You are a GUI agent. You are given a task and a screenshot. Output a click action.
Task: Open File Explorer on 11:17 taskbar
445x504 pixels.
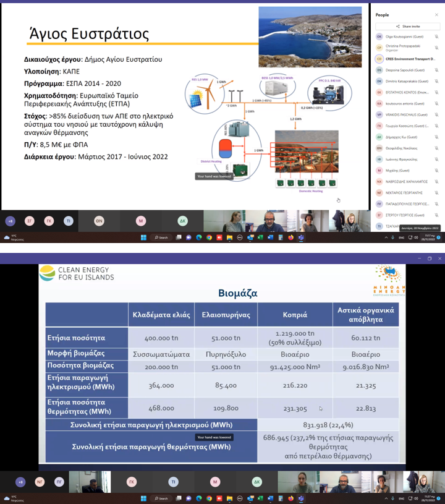point(229,237)
